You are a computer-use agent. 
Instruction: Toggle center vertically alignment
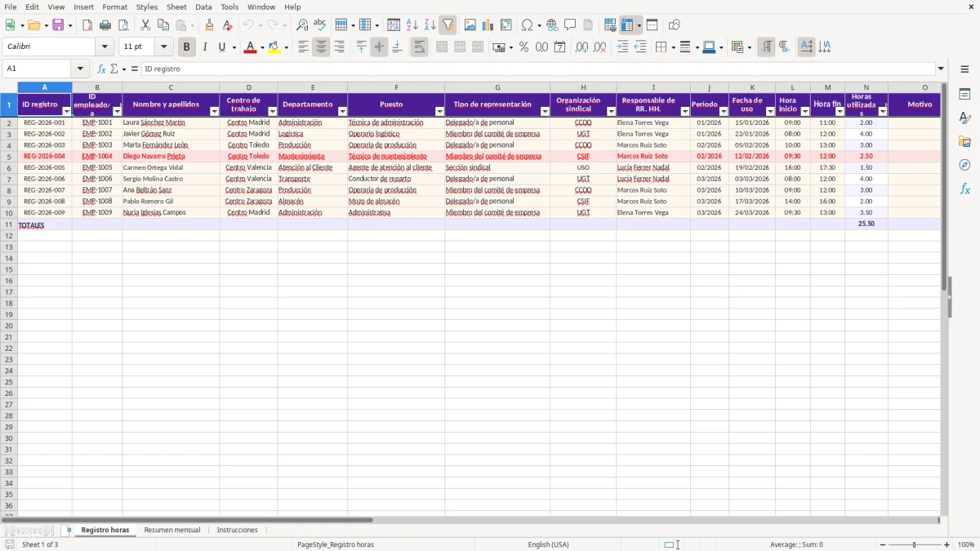[379, 47]
